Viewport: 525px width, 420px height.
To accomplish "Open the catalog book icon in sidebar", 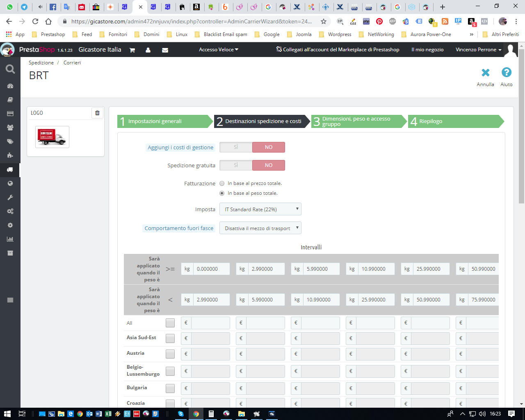I will pyautogui.click(x=10, y=100).
